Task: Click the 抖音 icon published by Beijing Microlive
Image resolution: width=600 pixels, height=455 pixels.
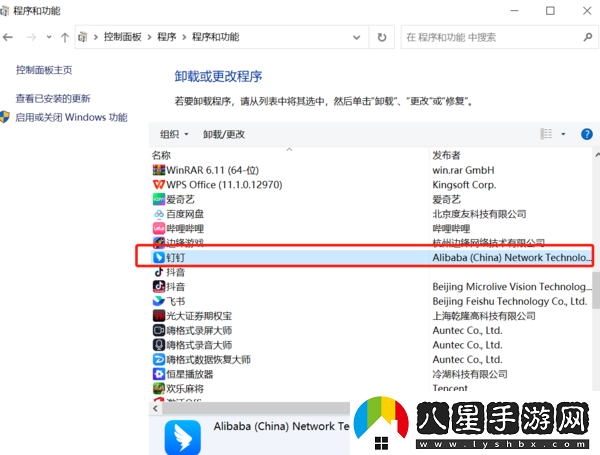Action: pos(159,287)
